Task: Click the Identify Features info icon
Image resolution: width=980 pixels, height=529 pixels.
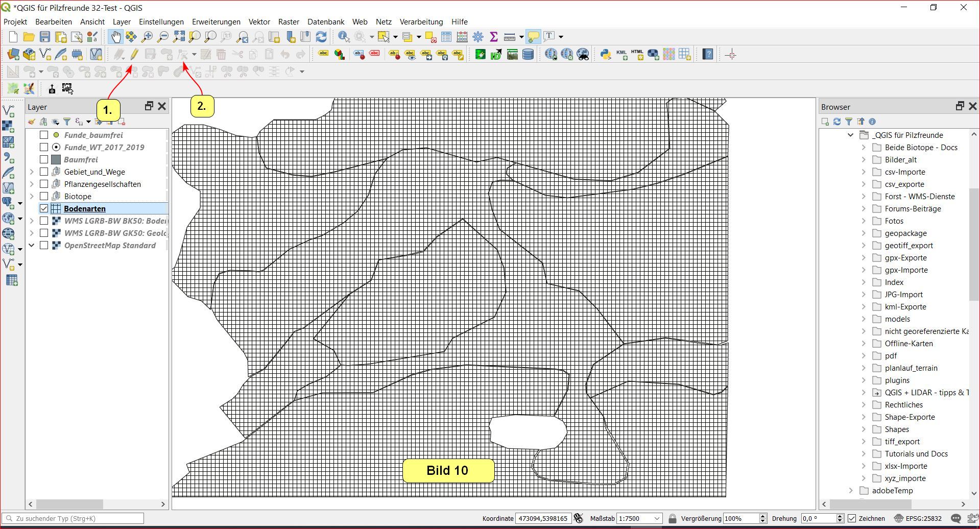Action: [344, 37]
